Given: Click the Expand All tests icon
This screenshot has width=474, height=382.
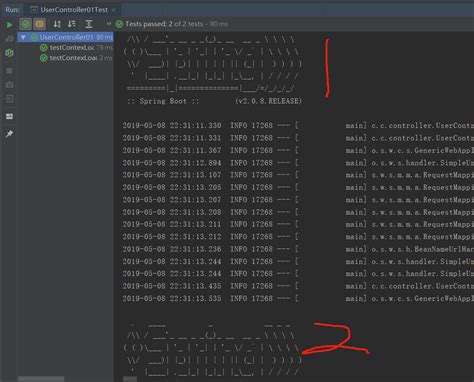Looking at the screenshot, I should pyautogui.click(x=89, y=24).
